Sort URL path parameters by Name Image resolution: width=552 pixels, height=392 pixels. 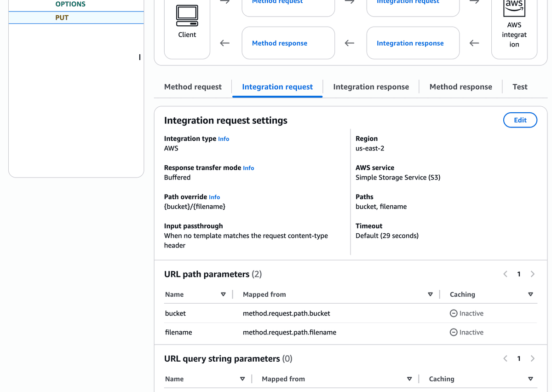pyautogui.click(x=223, y=294)
